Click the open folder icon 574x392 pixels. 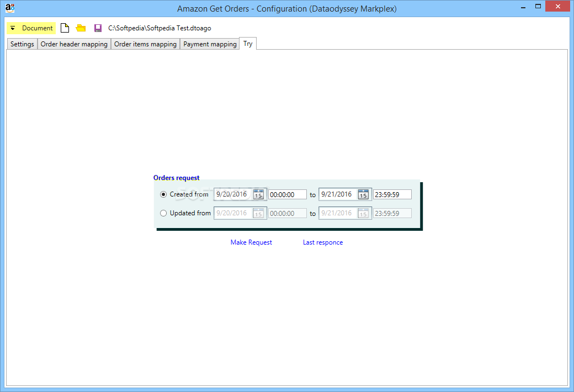(x=81, y=28)
